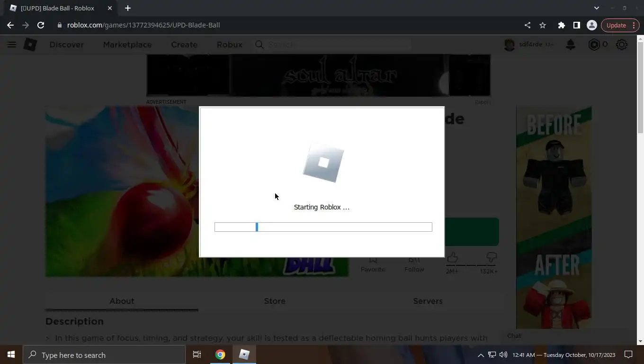Click the Roblox logo home icon

click(30, 45)
